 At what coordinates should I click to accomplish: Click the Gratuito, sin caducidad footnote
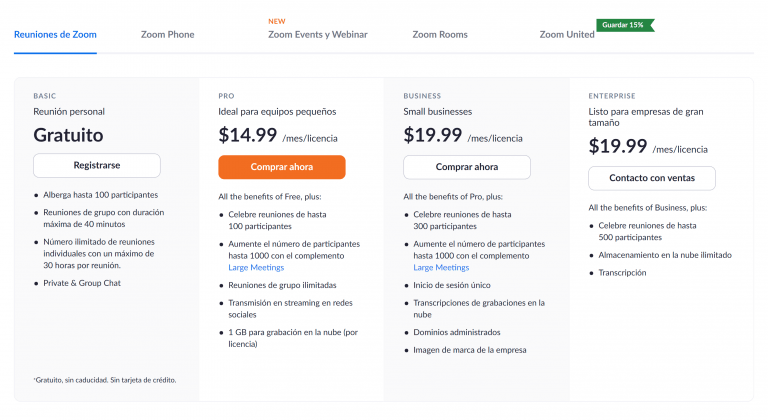(x=105, y=380)
